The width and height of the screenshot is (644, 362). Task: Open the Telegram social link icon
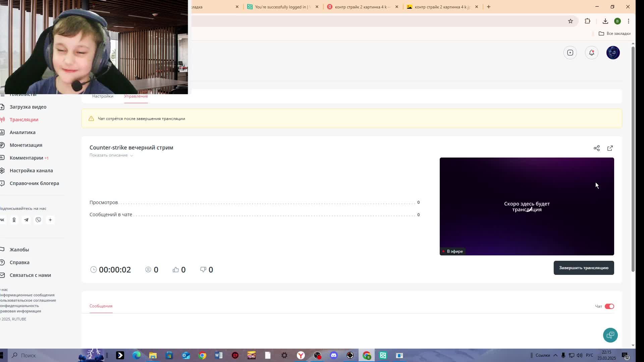tap(26, 220)
